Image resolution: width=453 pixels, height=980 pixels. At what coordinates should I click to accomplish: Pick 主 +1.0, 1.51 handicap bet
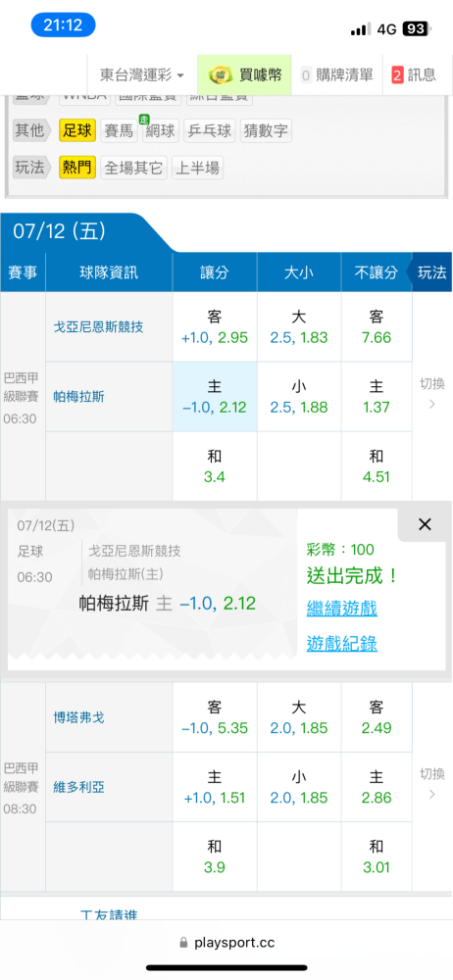[x=215, y=788]
